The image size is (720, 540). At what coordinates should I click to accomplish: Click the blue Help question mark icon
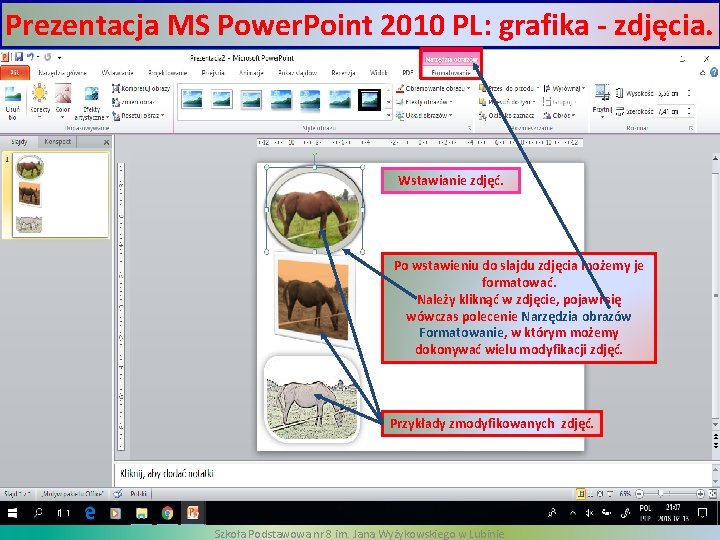pyautogui.click(x=714, y=73)
